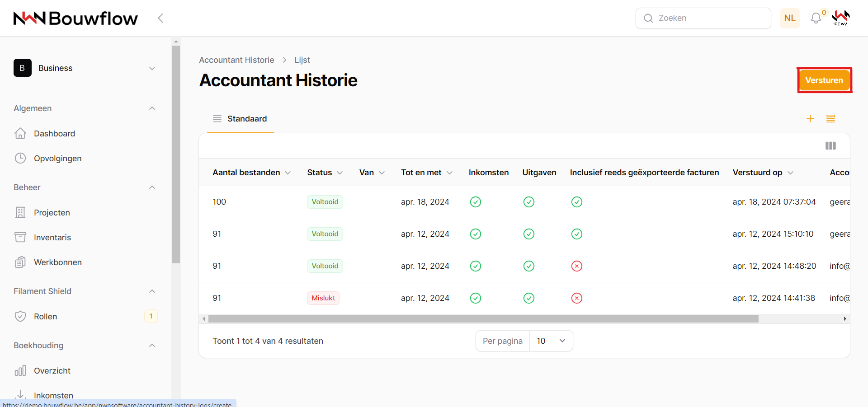Open Werkbonnen in the sidebar
Image resolution: width=868 pixels, height=407 pixels.
click(57, 262)
